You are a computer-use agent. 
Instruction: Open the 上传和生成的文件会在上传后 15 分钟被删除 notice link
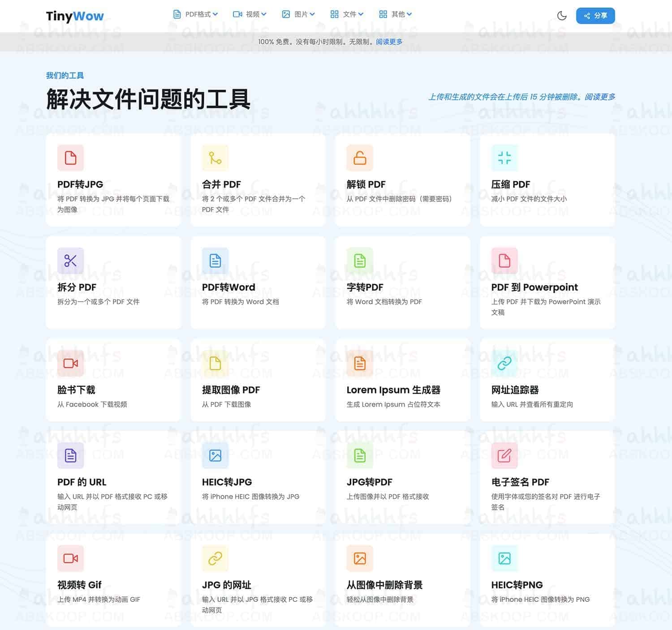(x=521, y=97)
